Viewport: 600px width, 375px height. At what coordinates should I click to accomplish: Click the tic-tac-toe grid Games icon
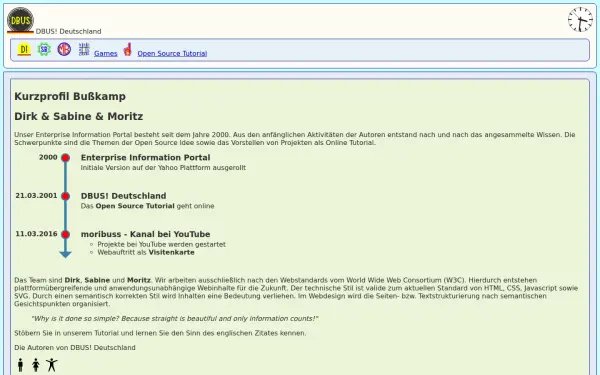point(84,49)
